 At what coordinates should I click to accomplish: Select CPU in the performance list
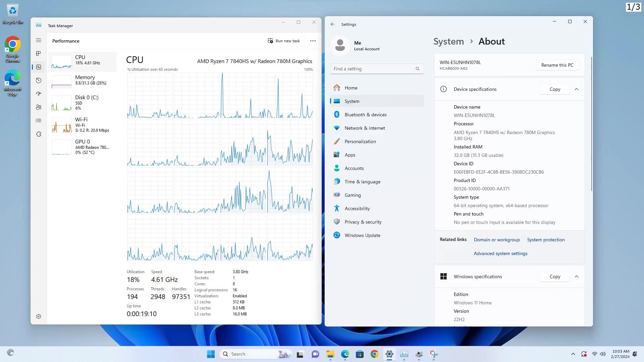(x=83, y=62)
